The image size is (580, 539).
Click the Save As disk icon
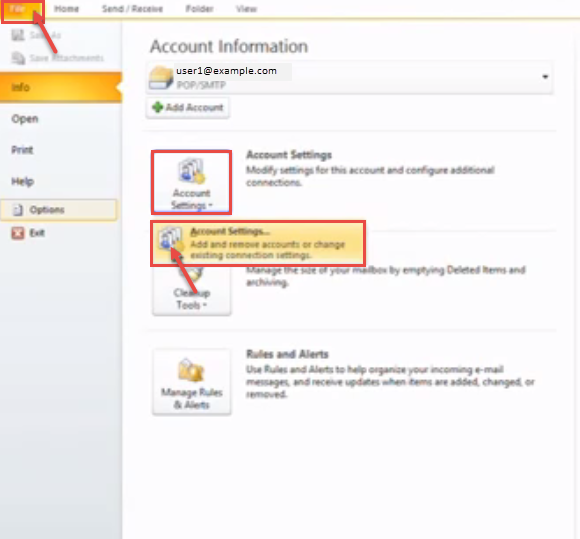coord(17,35)
